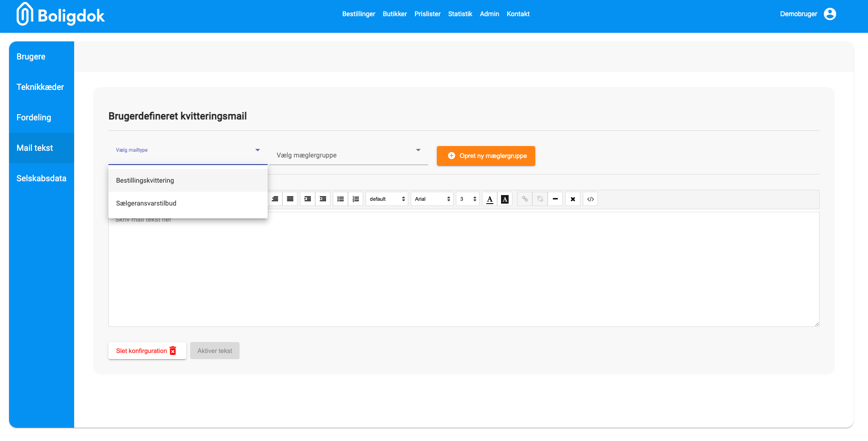Open Bestillinger in the top navigation
The image size is (868, 441).
click(358, 14)
